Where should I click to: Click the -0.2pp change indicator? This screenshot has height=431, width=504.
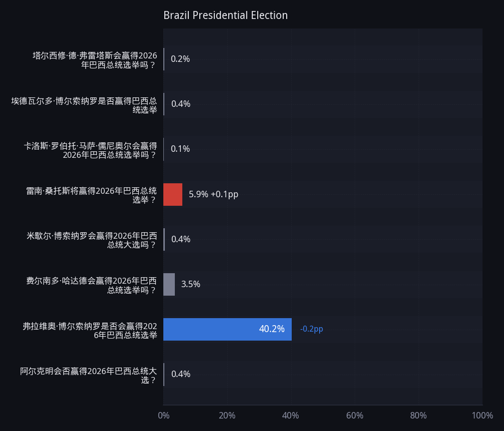coord(312,329)
